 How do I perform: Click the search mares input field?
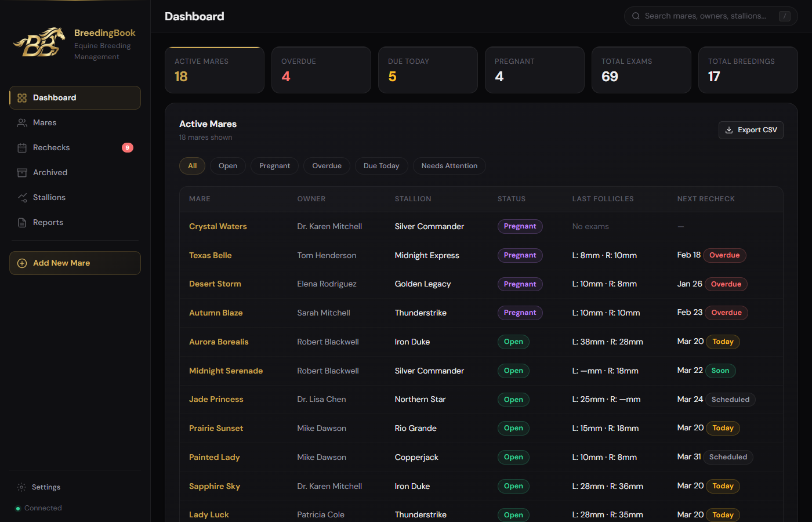coord(711,16)
